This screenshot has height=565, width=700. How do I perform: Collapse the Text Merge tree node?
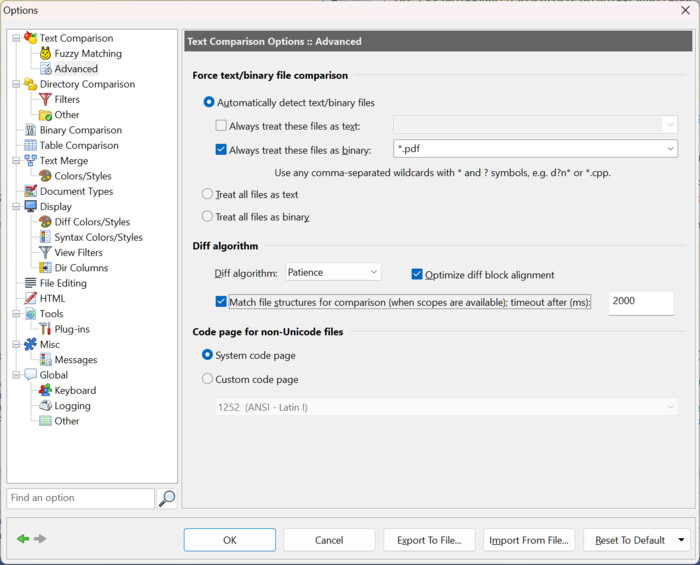(x=16, y=161)
